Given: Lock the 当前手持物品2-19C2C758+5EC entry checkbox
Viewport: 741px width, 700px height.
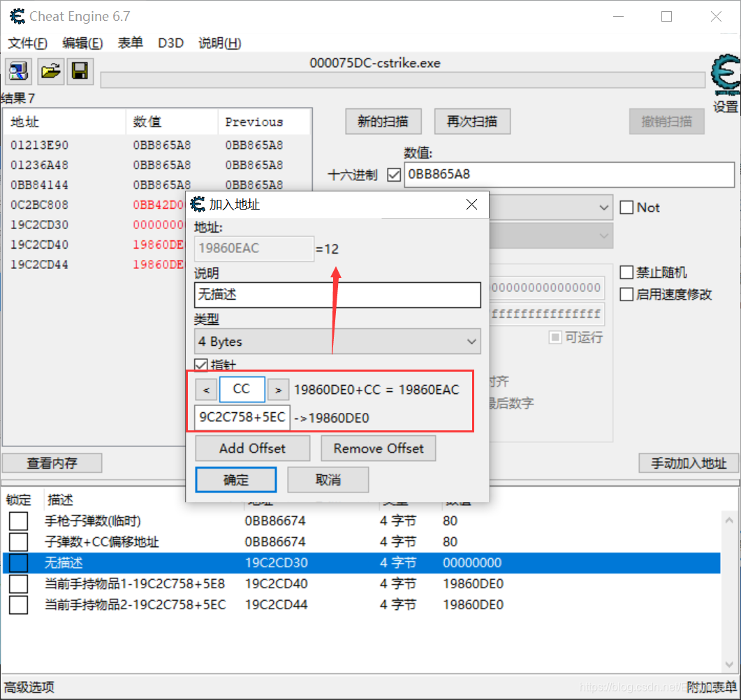Looking at the screenshot, I should [18, 604].
